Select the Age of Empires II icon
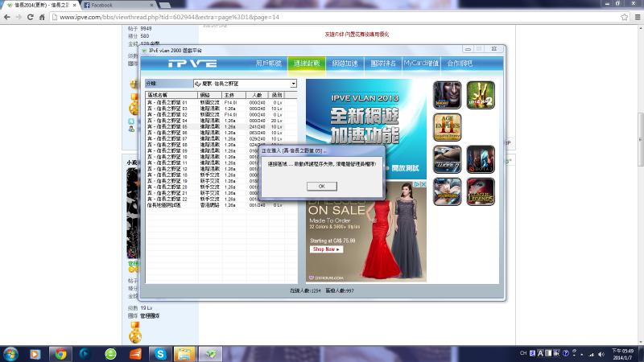Viewport: 644px width, 362px height. 448,127
